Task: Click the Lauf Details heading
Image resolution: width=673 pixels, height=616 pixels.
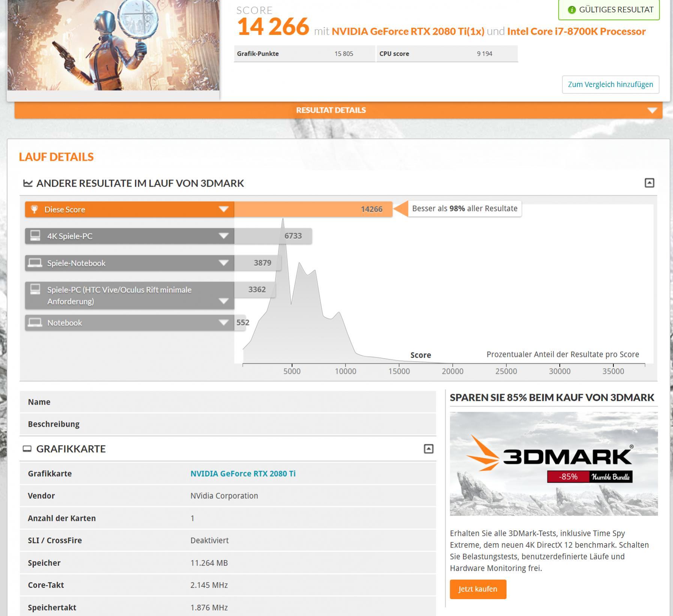Action: pyautogui.click(x=56, y=157)
